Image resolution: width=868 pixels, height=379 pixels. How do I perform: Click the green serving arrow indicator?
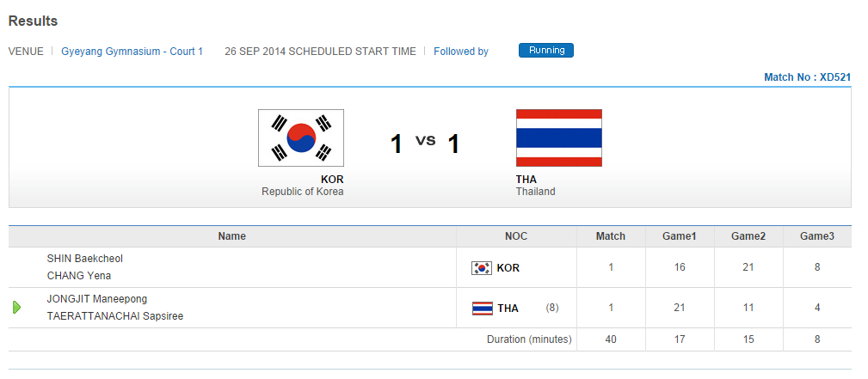[17, 308]
